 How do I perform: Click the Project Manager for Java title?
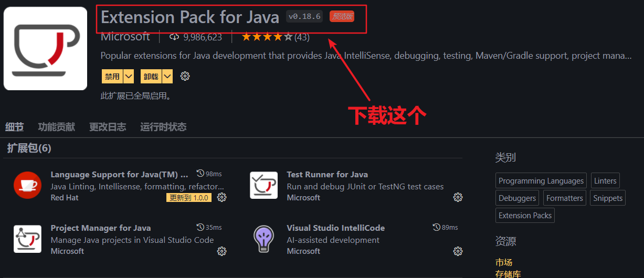(101, 228)
